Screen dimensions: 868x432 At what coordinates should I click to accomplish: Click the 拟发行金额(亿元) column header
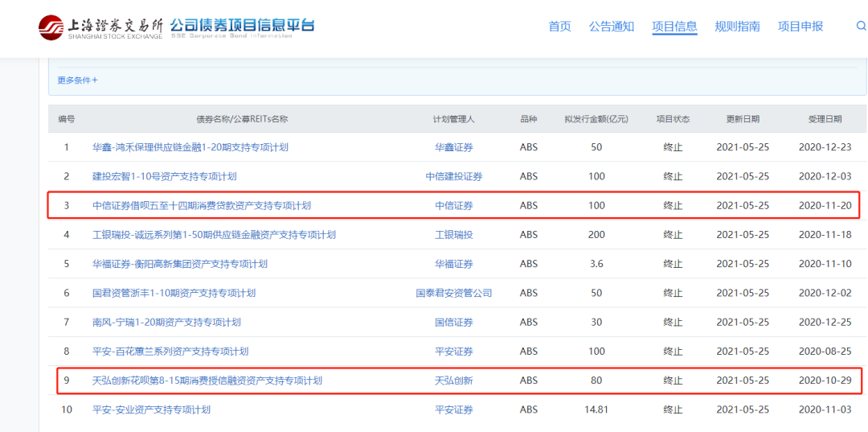[596, 119]
